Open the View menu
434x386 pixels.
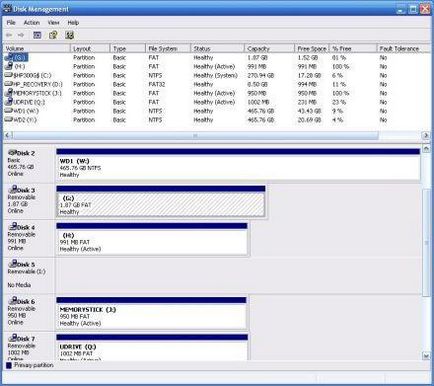click(53, 23)
